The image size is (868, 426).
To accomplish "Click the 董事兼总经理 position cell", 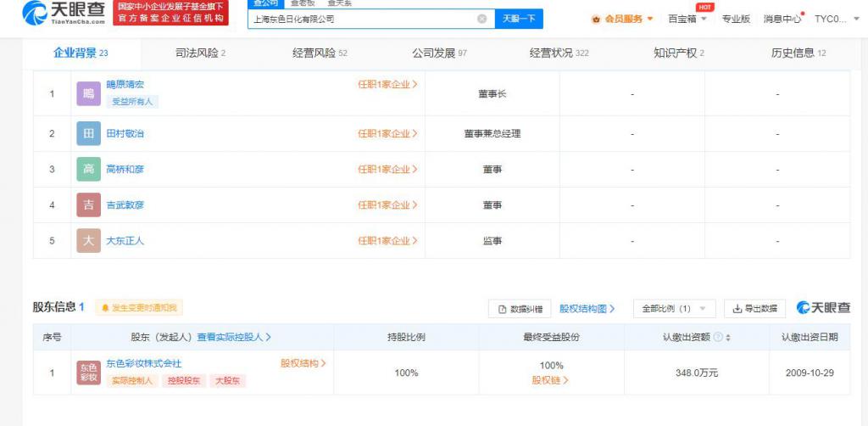I will (492, 133).
